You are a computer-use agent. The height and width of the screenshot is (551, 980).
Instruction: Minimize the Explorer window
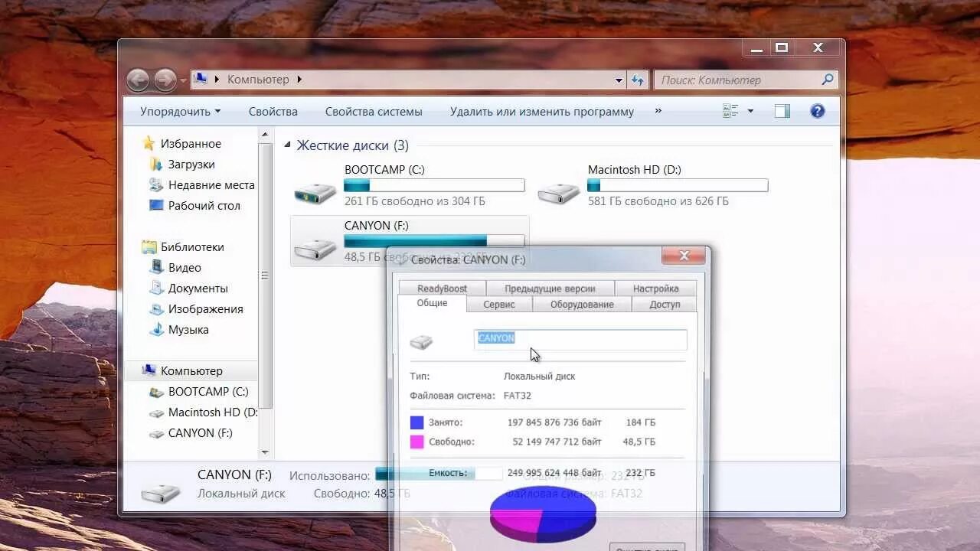756,47
